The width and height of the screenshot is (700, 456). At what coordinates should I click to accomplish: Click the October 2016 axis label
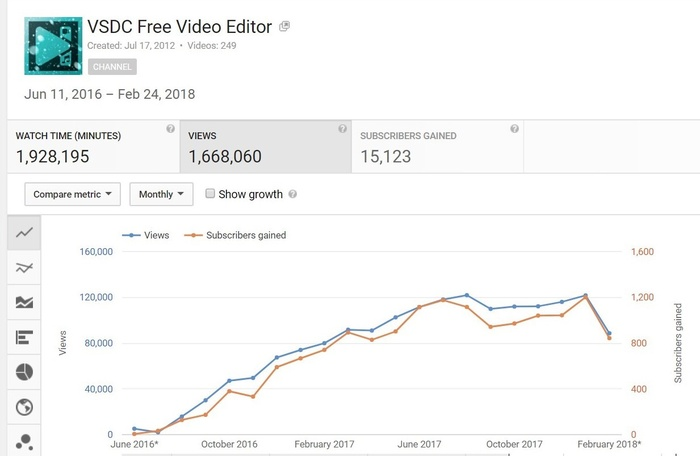[229, 444]
